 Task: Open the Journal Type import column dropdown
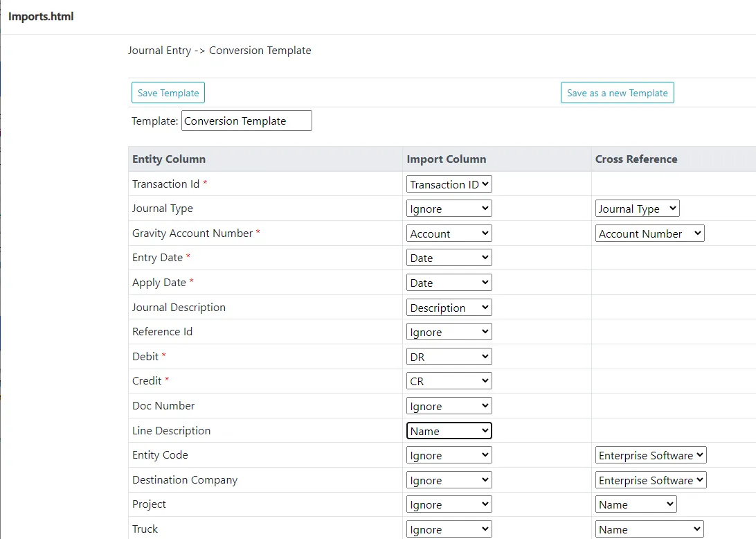449,209
